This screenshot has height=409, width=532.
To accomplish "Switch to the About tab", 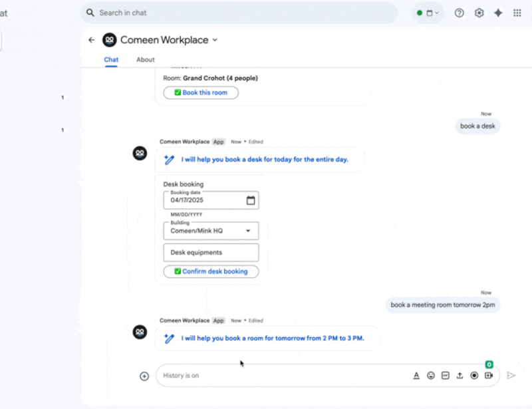I will pyautogui.click(x=146, y=60).
